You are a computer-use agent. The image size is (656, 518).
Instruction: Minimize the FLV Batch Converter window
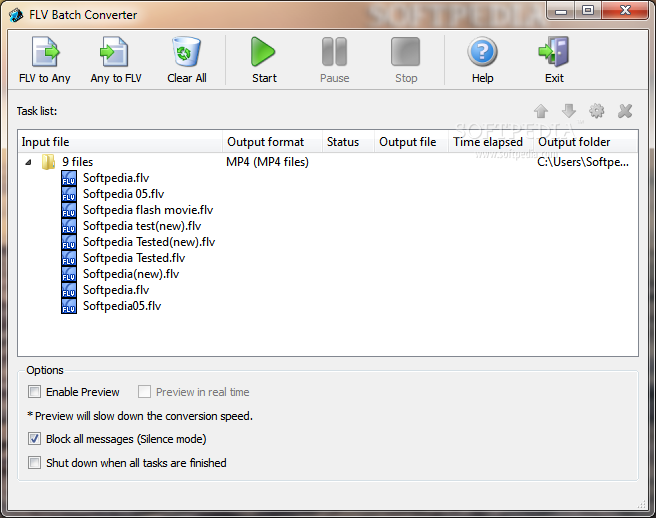pos(561,10)
